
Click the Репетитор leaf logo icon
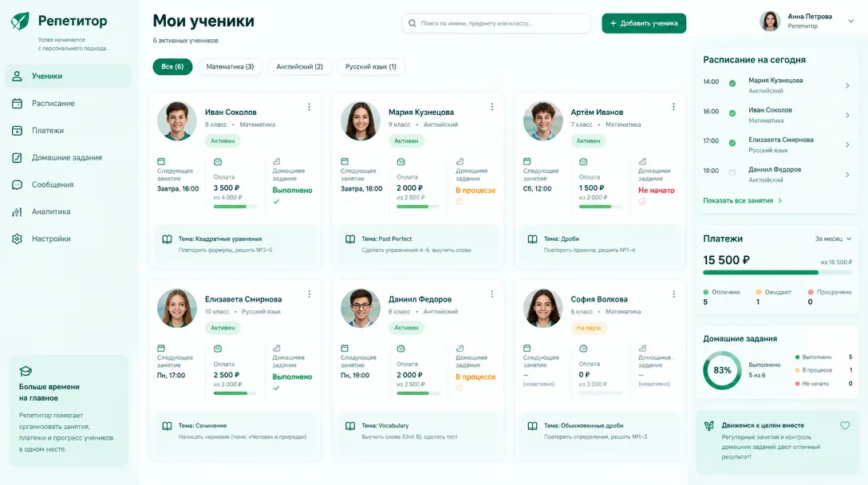pos(20,21)
